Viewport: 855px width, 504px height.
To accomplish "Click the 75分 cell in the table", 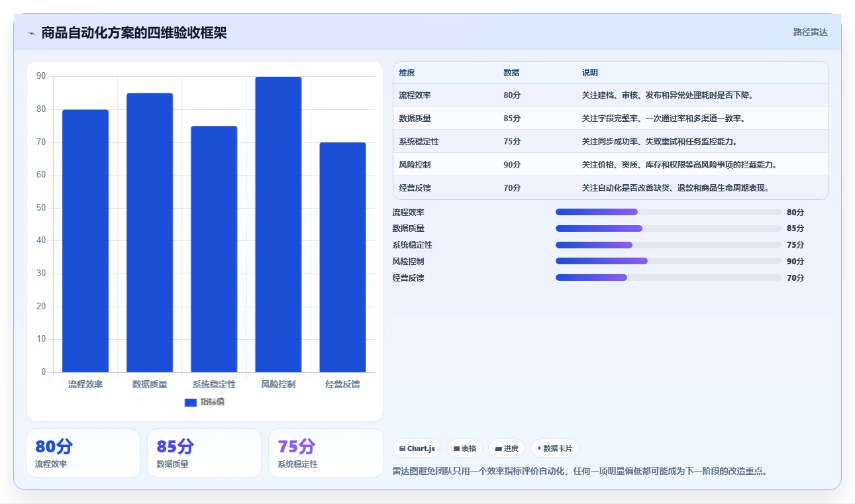I will [512, 142].
